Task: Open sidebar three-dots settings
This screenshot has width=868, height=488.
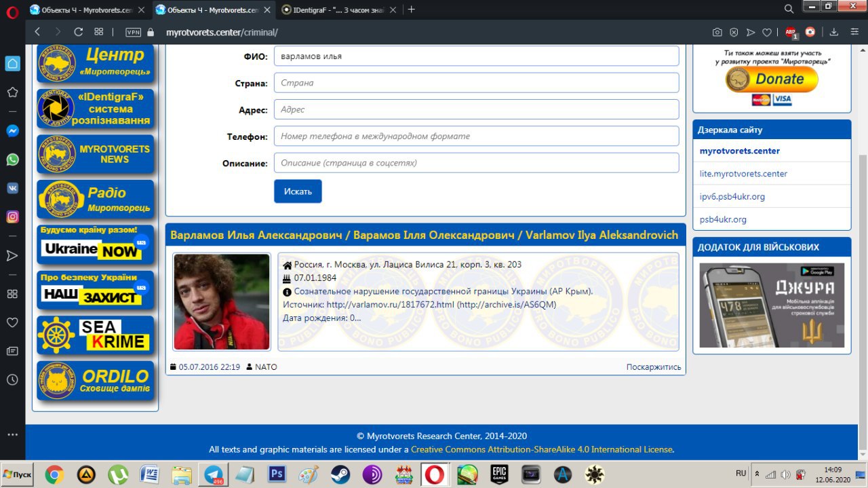Action: pos(12,434)
